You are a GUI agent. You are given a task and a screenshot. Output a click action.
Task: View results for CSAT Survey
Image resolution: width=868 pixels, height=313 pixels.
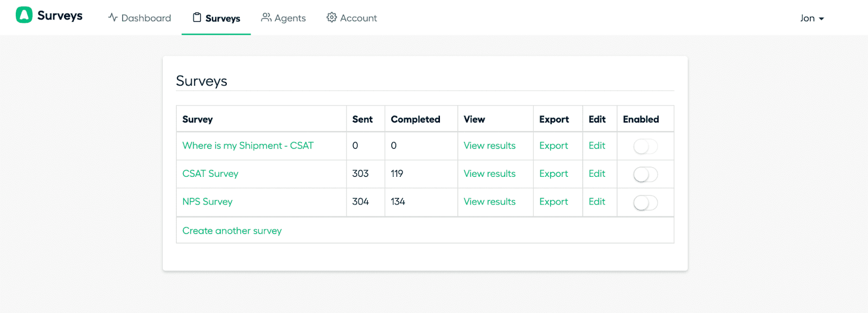pyautogui.click(x=489, y=174)
